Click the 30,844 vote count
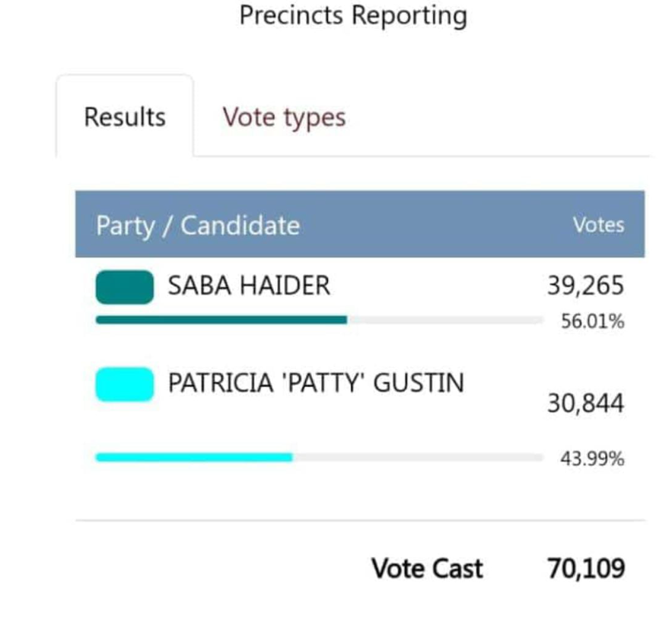The width and height of the screenshot is (672, 626). click(x=585, y=404)
